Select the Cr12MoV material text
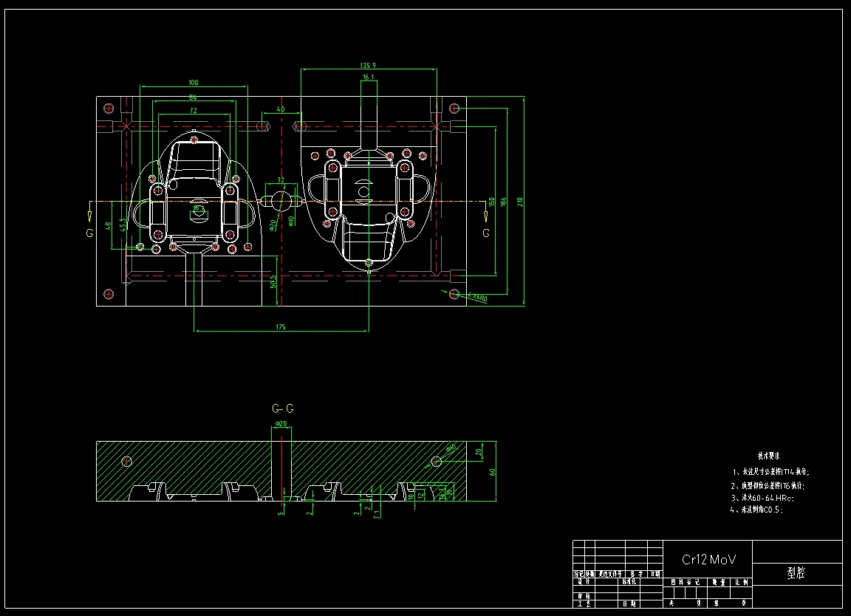 (709, 560)
